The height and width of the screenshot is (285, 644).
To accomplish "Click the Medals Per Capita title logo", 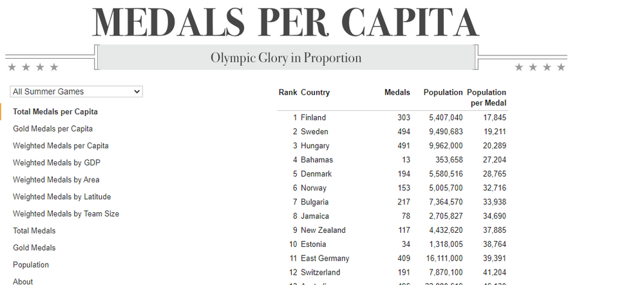I will (286, 21).
